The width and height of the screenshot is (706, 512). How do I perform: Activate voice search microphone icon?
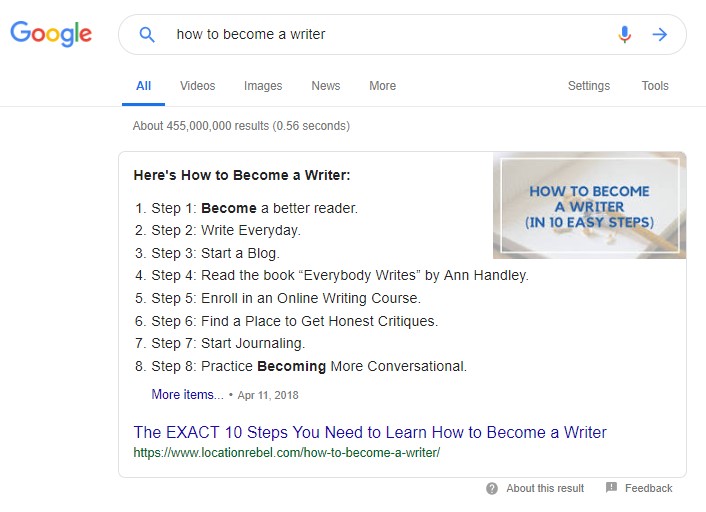pyautogui.click(x=625, y=34)
